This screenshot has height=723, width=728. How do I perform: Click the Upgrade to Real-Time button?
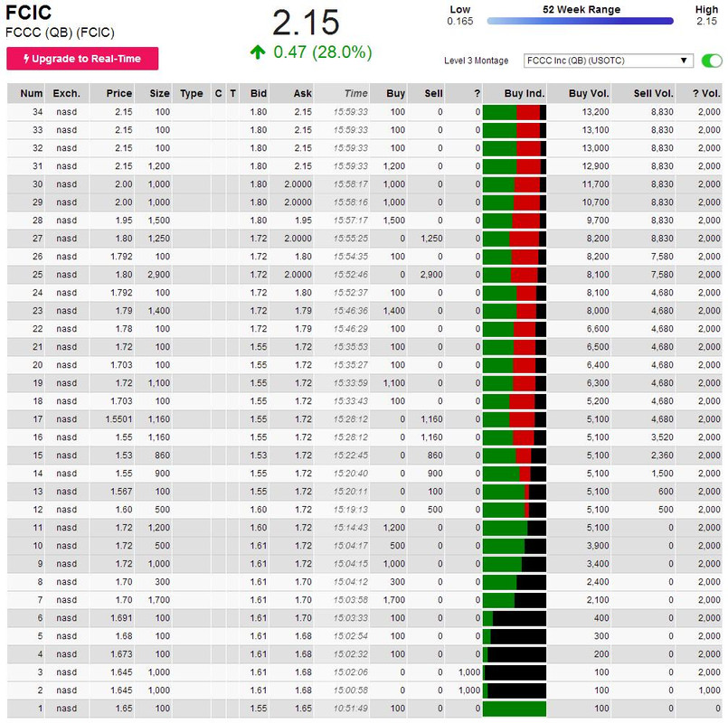[82, 59]
